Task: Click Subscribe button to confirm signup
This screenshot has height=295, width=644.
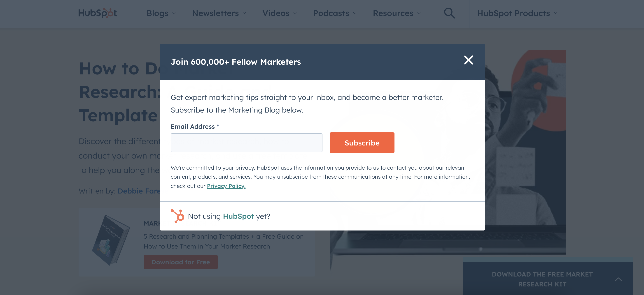Action: click(x=362, y=142)
